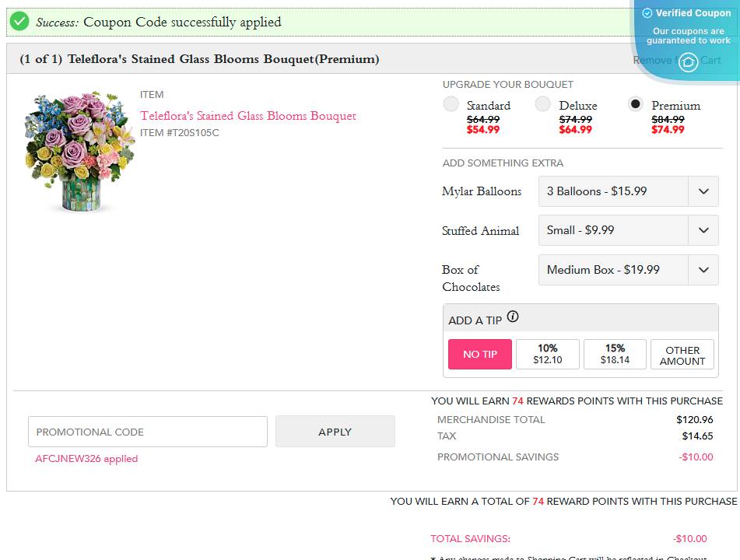
Task: Select the NO TIP option
Action: (479, 354)
